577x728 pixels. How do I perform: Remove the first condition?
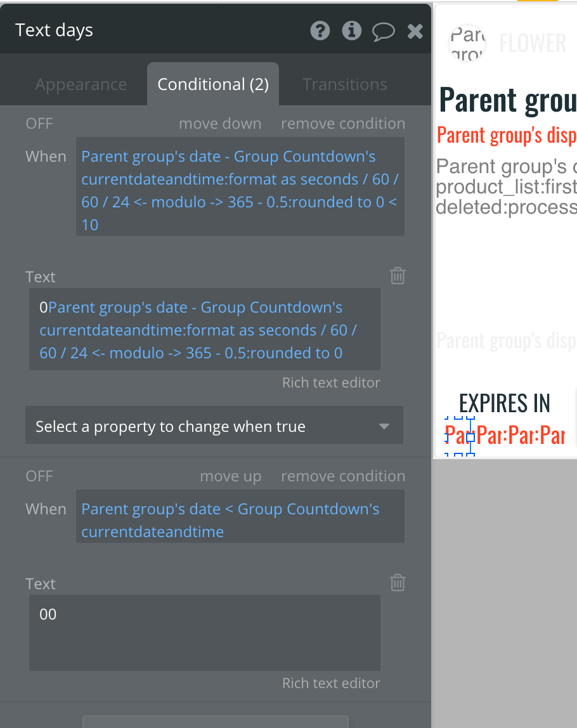(343, 124)
